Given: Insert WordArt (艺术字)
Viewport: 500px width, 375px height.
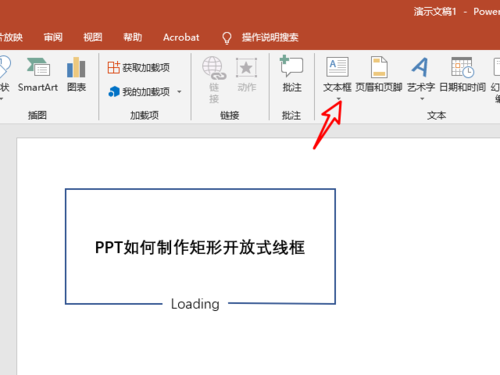Looking at the screenshot, I should pyautogui.click(x=421, y=74).
